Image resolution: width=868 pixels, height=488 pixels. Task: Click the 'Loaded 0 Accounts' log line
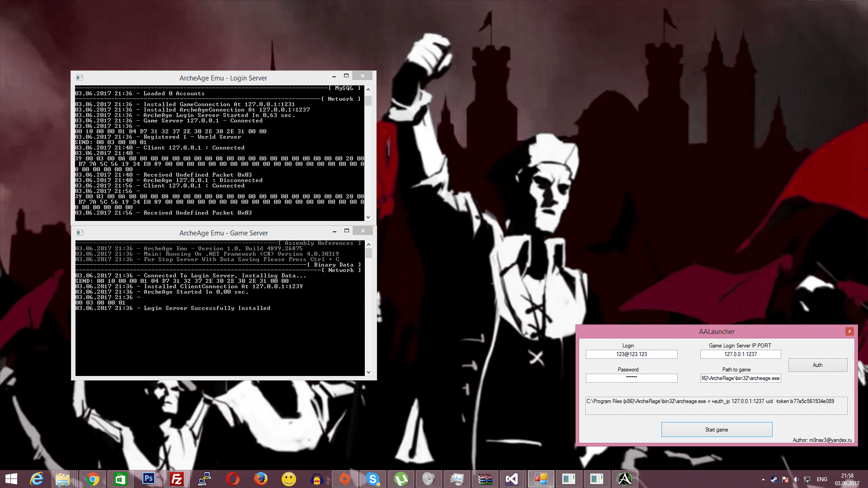(174, 94)
